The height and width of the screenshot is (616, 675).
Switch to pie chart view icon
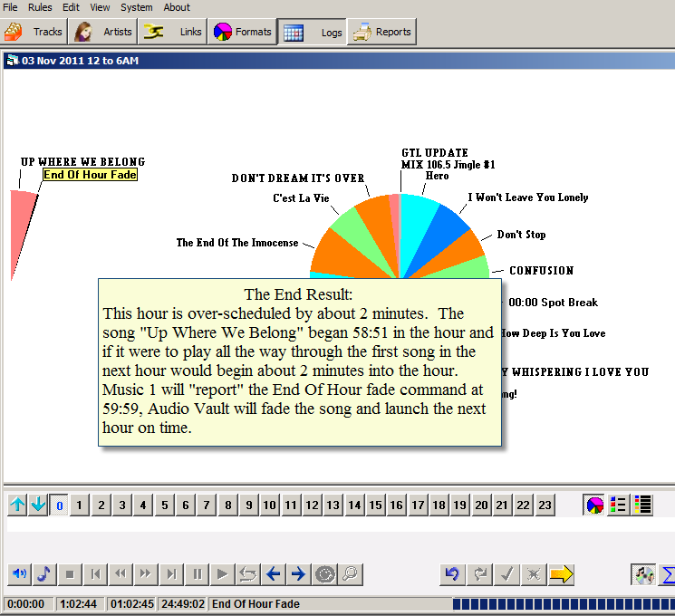(594, 505)
